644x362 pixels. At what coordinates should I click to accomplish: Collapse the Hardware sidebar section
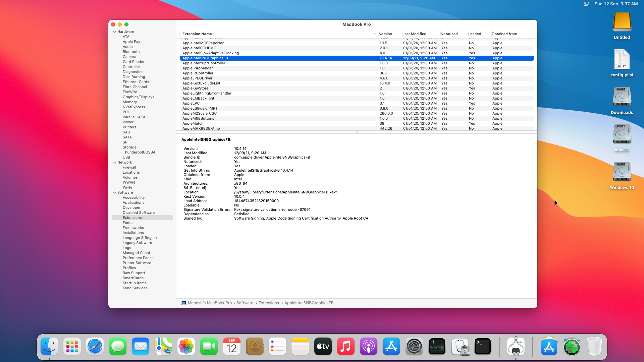(x=115, y=32)
